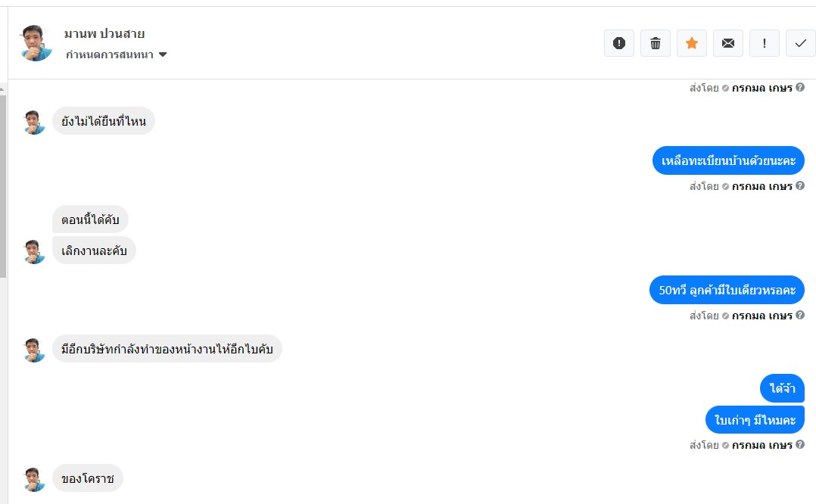Image resolution: width=816 pixels, height=504 pixels.
Task: Click the help icon below เหลือทะเบียนบ้านด้วยนะคะ
Action: point(800,186)
